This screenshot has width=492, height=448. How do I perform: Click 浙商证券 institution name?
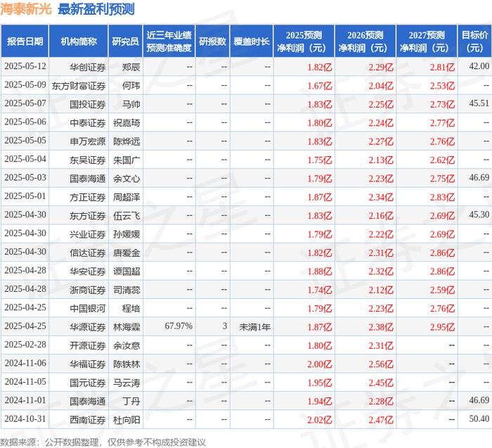tap(88, 290)
